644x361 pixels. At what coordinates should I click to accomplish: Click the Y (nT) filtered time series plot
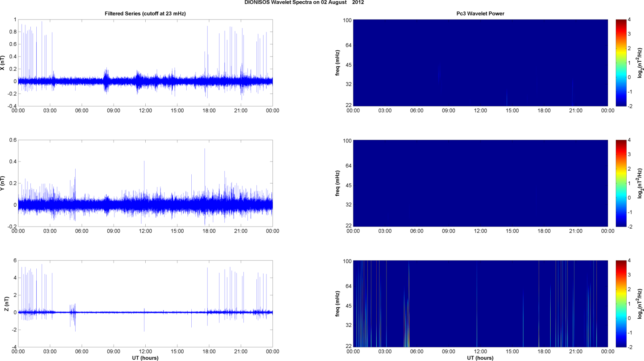point(145,183)
